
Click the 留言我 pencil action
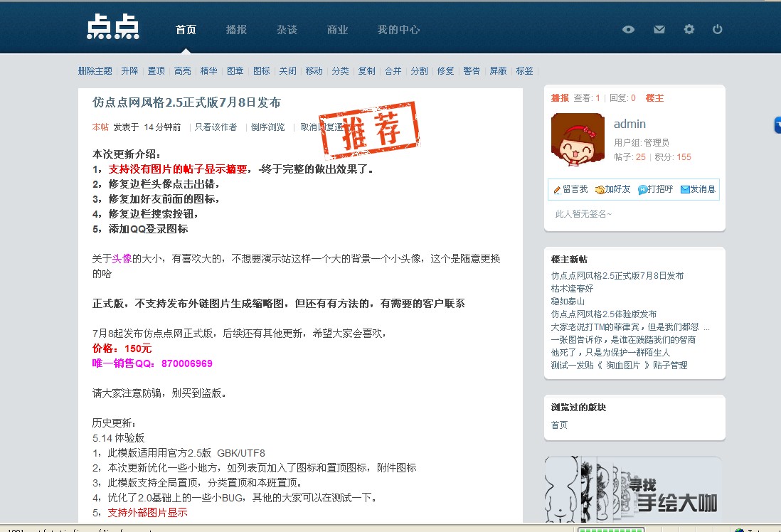coord(570,189)
